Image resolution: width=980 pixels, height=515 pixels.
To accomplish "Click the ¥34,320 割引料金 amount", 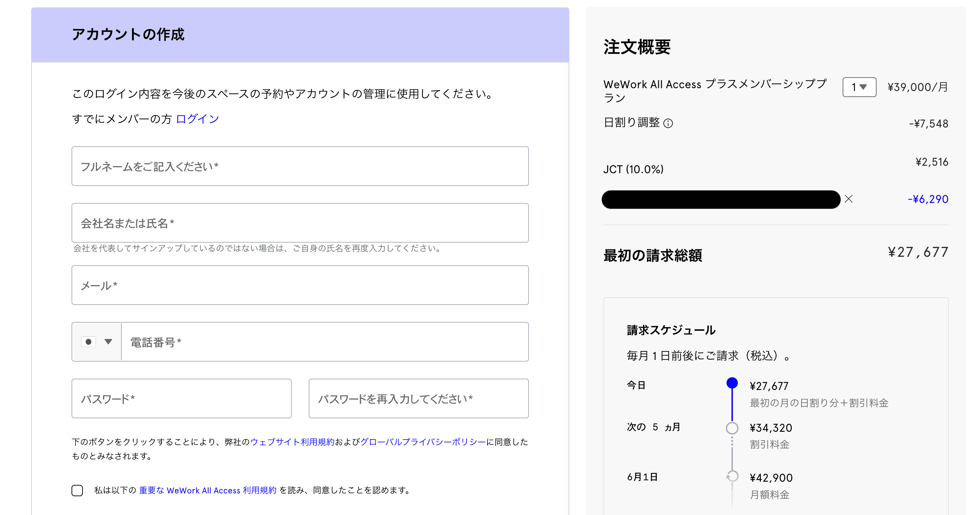I will click(771, 428).
